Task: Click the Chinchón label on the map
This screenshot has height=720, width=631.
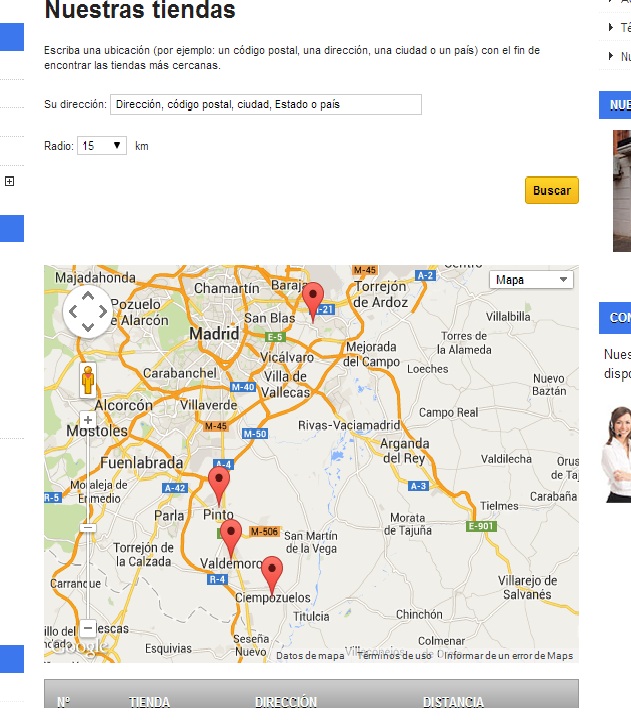Action: pos(419,614)
